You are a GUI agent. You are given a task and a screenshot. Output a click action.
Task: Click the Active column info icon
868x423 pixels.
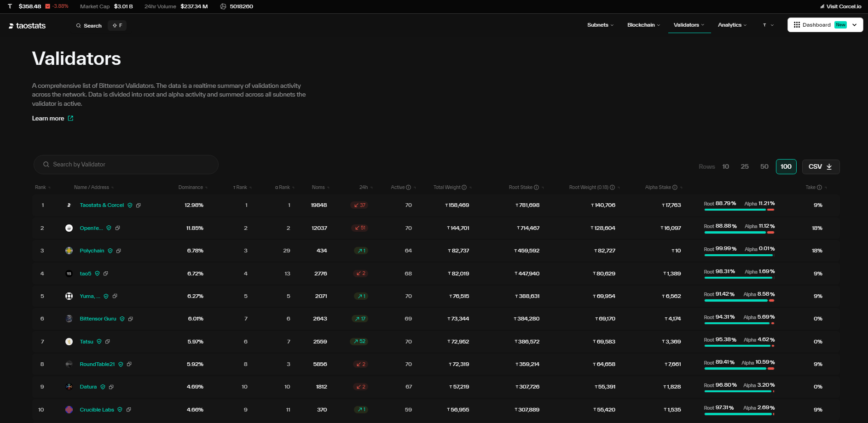(408, 188)
